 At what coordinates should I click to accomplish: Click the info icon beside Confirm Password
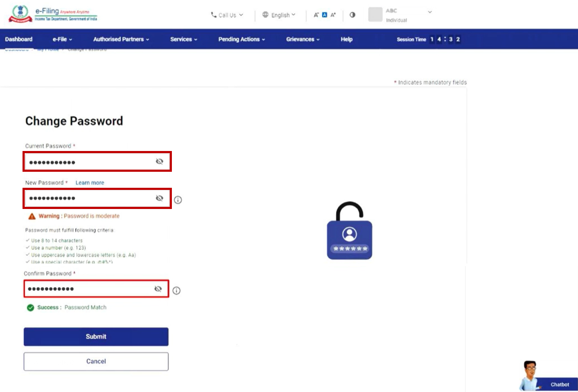(176, 291)
